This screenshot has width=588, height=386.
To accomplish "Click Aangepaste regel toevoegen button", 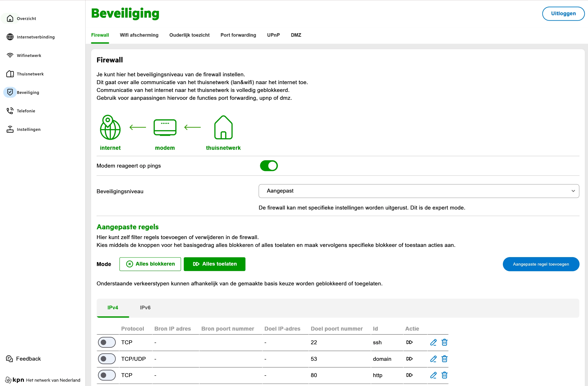I will pyautogui.click(x=541, y=264).
